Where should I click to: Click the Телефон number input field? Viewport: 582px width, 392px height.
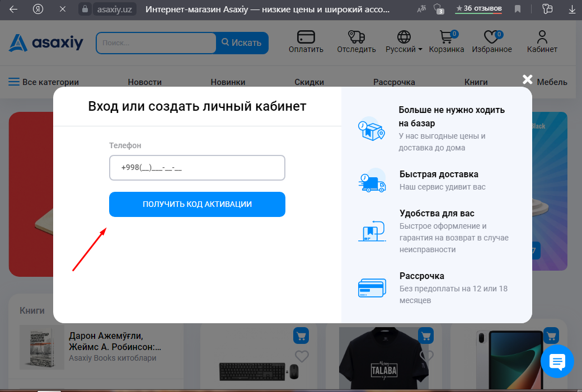197,168
